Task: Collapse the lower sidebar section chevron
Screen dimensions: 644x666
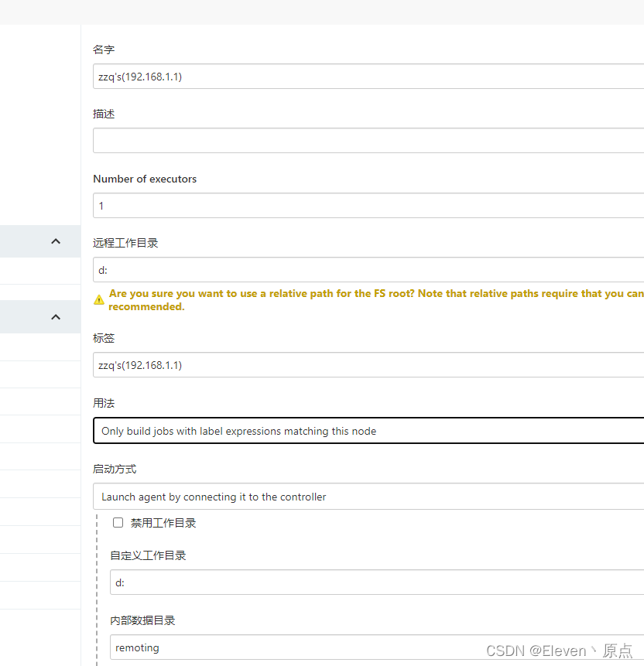Action: point(56,317)
